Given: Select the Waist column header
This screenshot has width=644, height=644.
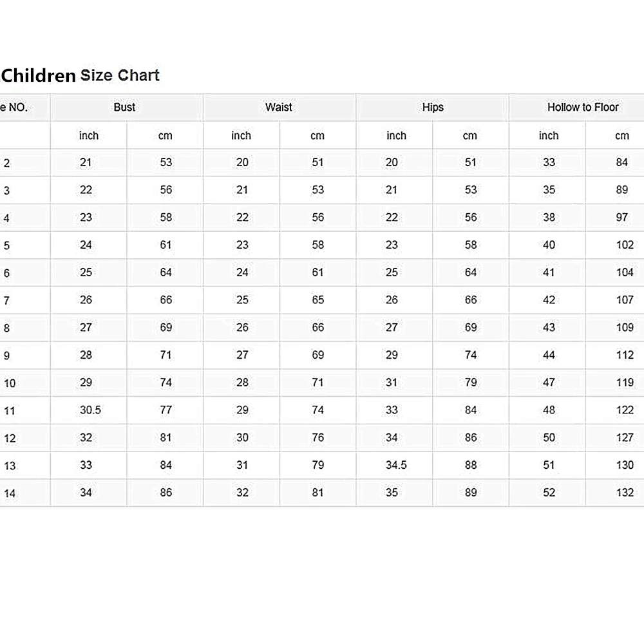Looking at the screenshot, I should 279,108.
